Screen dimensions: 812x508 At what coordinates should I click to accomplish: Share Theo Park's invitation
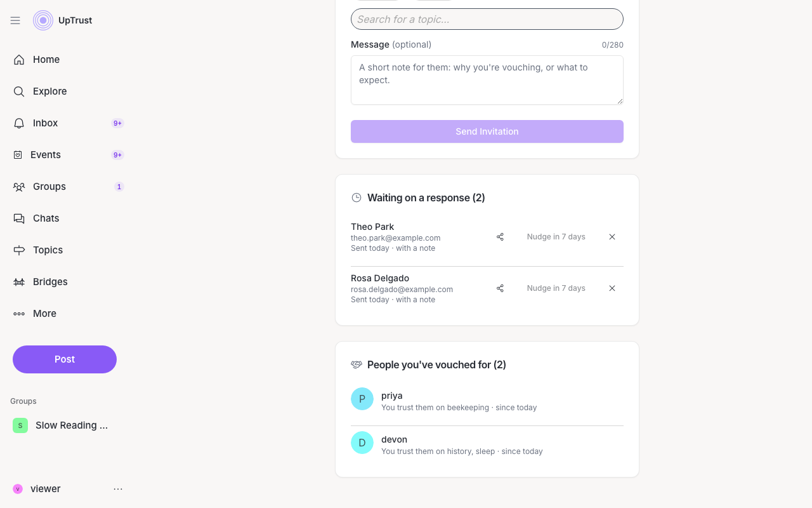(500, 237)
